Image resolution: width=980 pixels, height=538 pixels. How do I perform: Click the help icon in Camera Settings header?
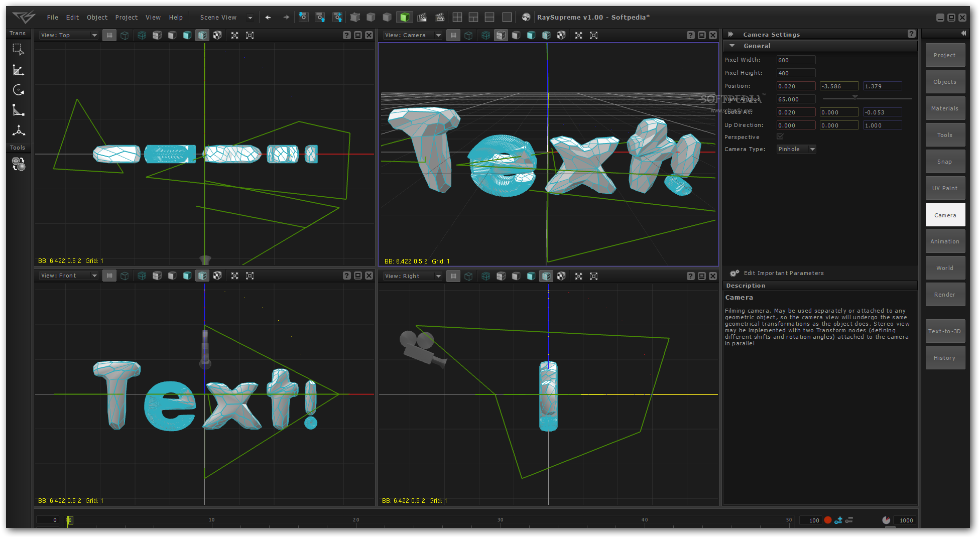click(912, 34)
